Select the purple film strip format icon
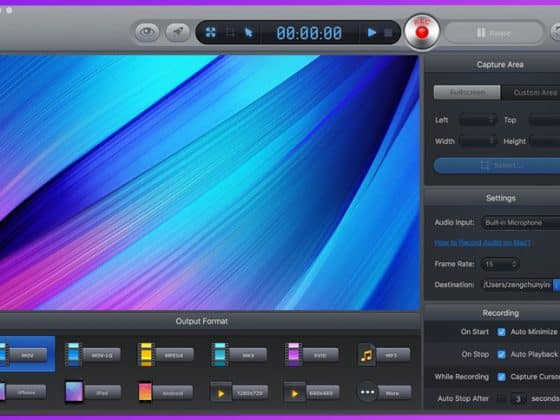 294,354
